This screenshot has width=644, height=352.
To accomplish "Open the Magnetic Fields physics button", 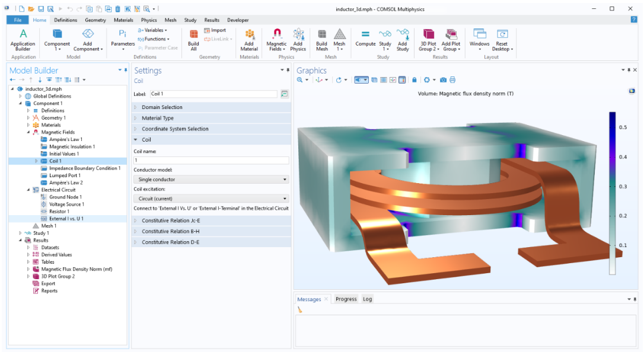I will 276,40.
